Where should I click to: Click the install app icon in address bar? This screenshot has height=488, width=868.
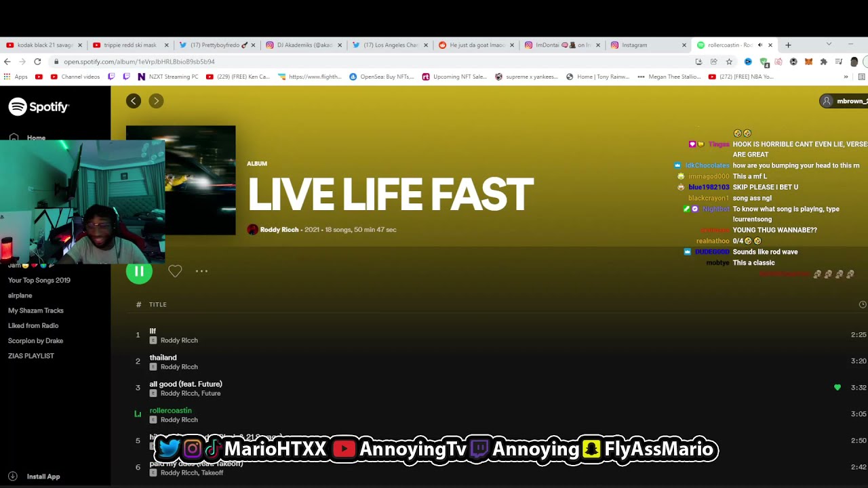698,62
